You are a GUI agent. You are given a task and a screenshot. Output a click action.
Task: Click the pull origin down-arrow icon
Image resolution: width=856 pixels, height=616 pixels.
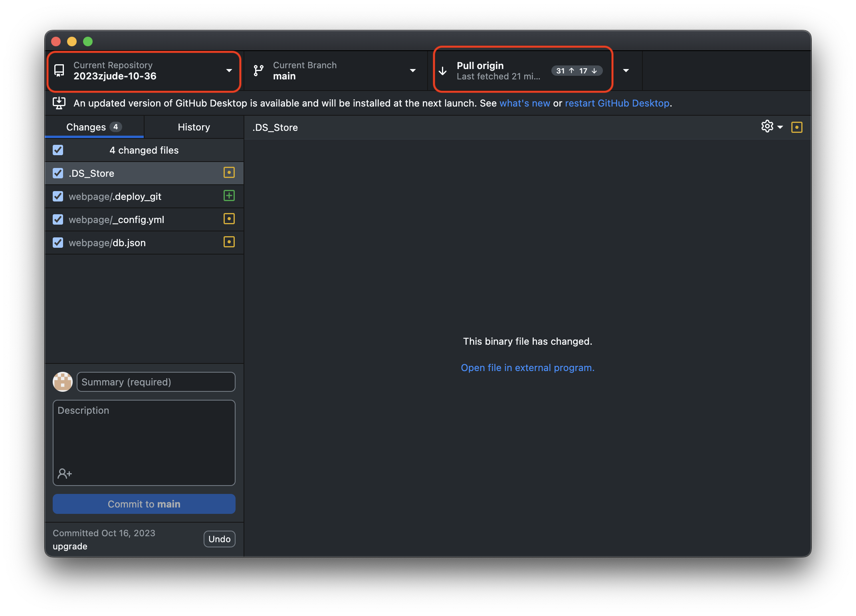(x=442, y=71)
